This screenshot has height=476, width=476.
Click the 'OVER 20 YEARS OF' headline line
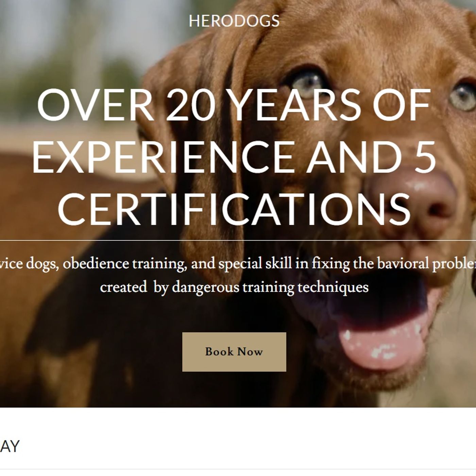234,105
